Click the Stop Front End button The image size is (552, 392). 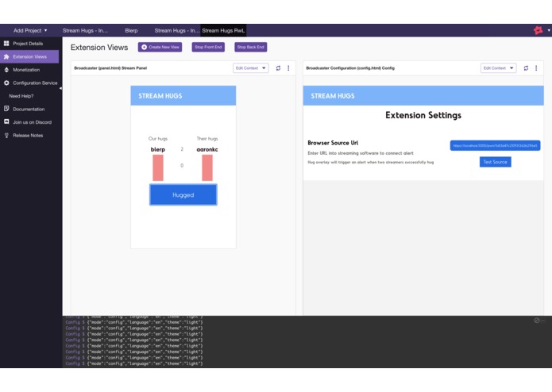(208, 47)
